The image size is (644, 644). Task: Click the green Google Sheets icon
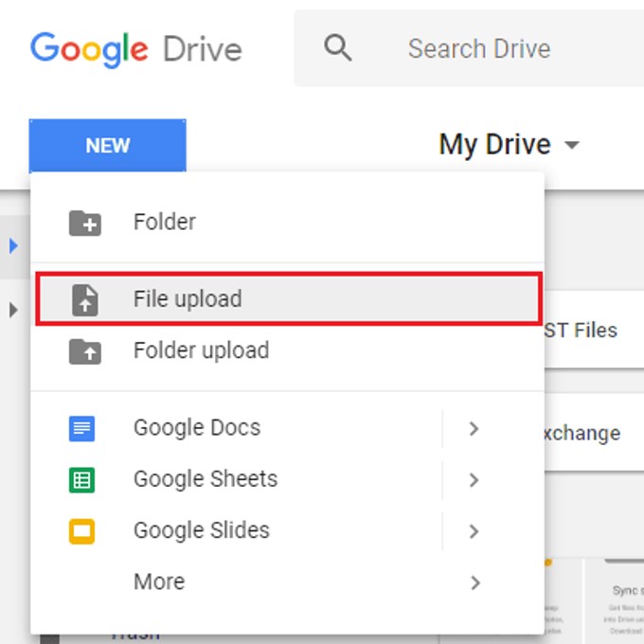tap(81, 480)
